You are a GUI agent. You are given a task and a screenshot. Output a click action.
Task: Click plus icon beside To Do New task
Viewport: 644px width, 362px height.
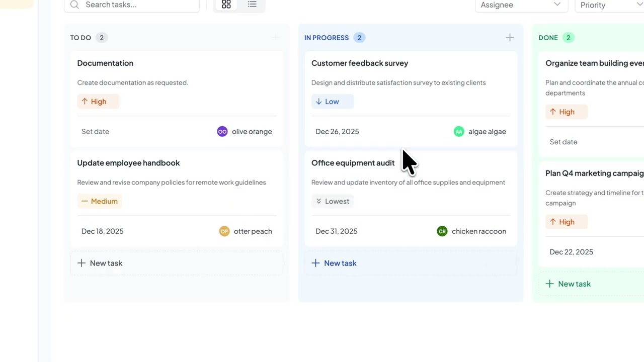tap(82, 263)
